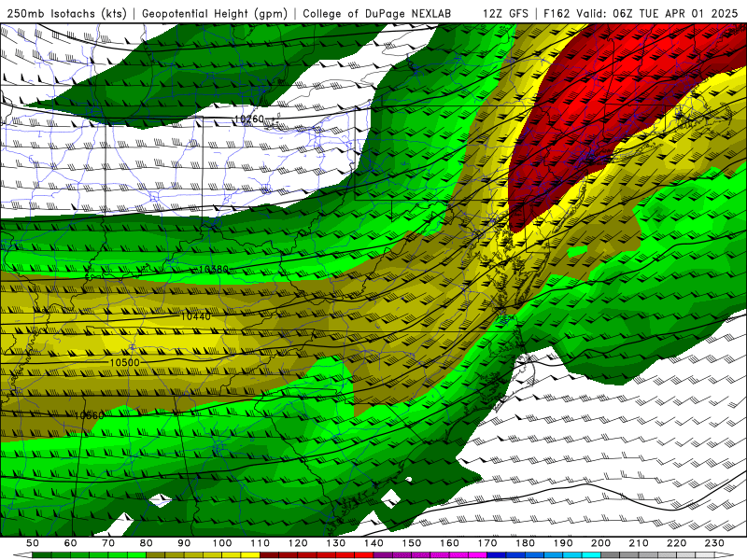Click the brightest cyan segment of the color bar

[x=592, y=555]
